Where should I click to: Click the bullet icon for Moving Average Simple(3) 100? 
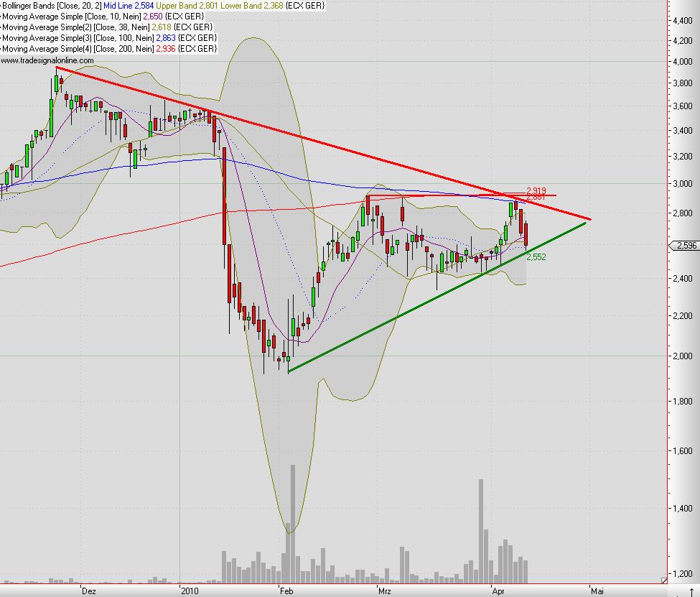(2, 38)
